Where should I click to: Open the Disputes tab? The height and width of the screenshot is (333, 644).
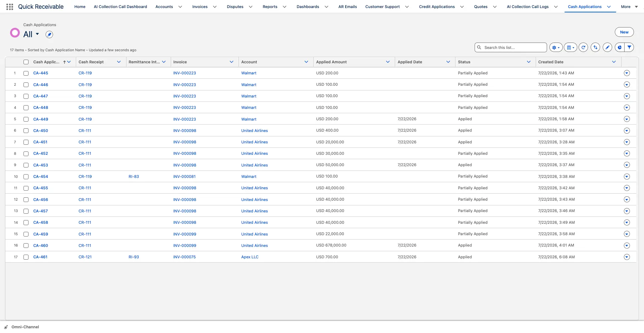coord(235,7)
